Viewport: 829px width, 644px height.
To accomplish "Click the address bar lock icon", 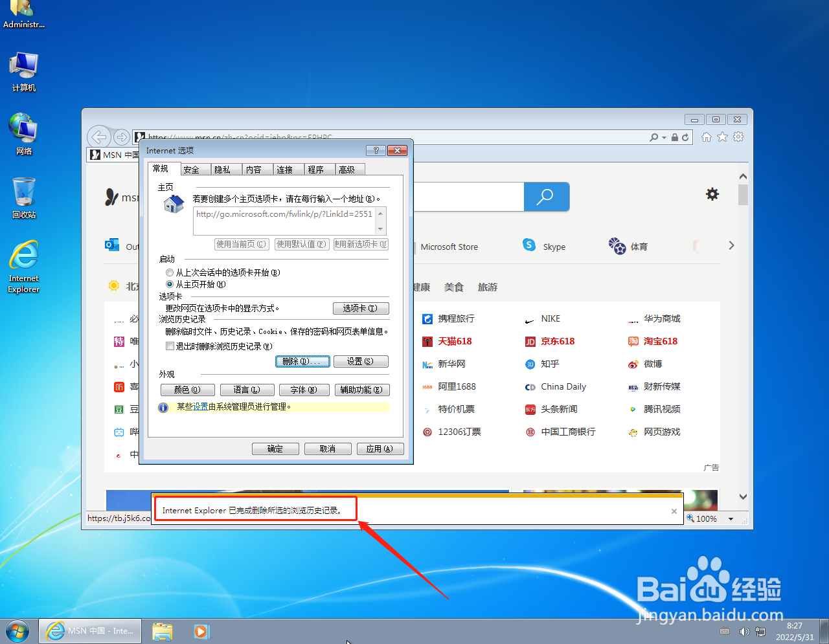I will pos(675,137).
